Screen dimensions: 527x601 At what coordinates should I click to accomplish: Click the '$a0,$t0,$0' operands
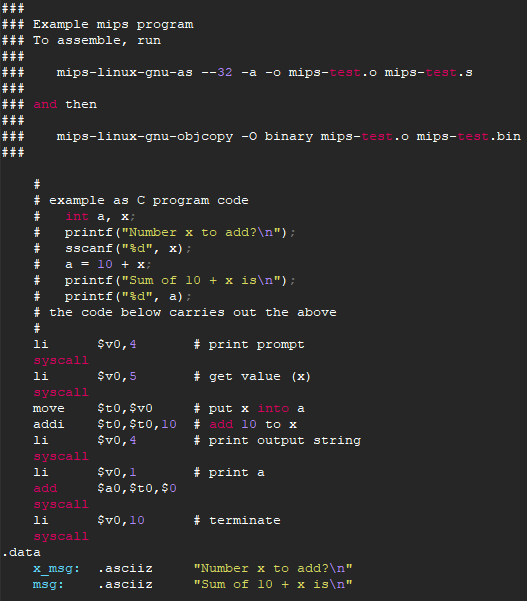pyautogui.click(x=137, y=488)
